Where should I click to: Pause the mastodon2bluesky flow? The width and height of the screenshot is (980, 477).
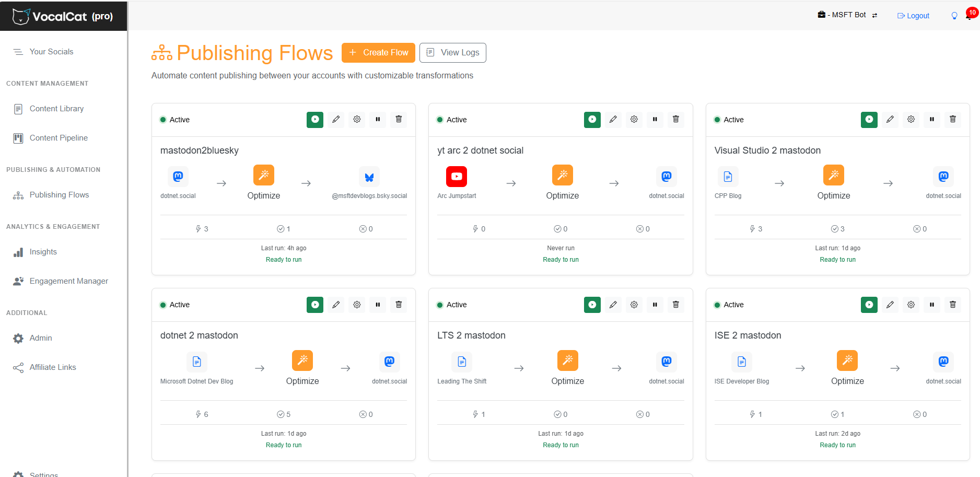(378, 120)
